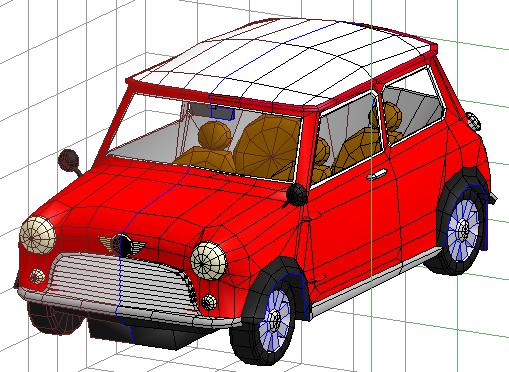
Task: Select the front windshield glass
Action: pos(205,137)
